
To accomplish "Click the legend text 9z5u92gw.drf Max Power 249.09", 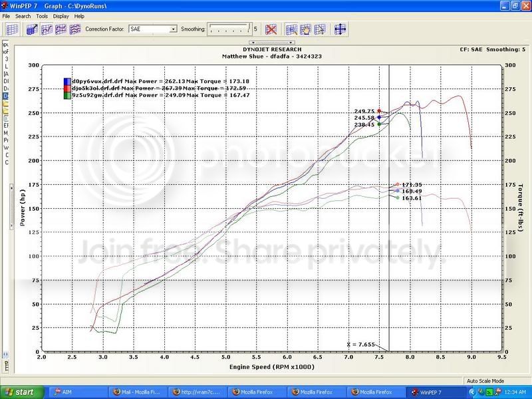I will [x=128, y=95].
